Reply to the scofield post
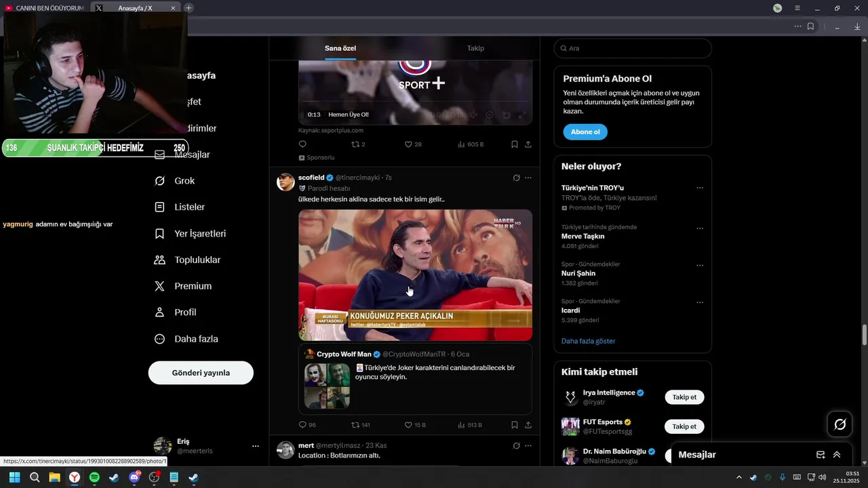Screen dimensions: 868x488 pos(302,425)
